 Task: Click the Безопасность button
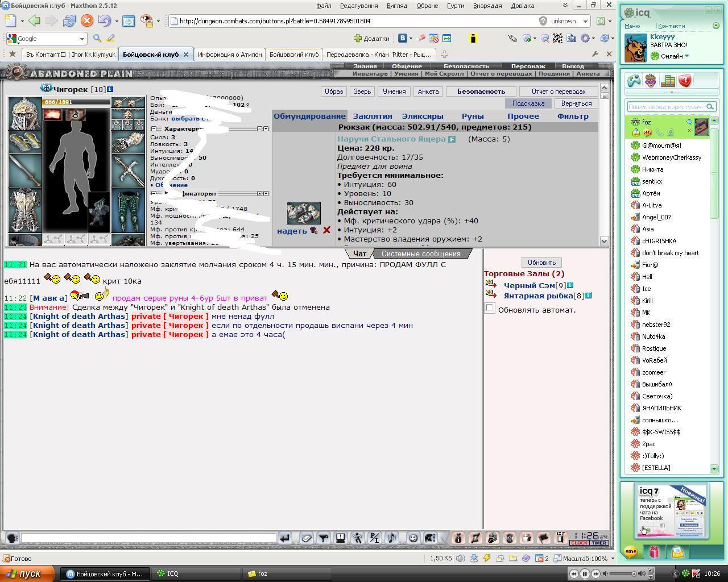click(481, 92)
